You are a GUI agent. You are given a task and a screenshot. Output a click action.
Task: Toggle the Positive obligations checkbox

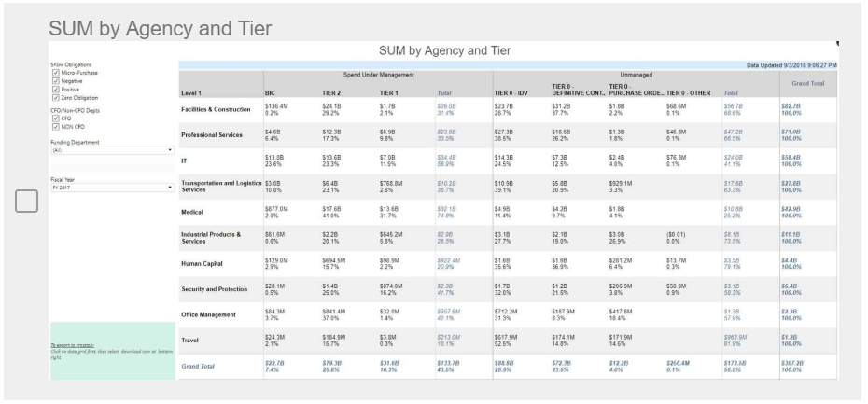pos(57,89)
